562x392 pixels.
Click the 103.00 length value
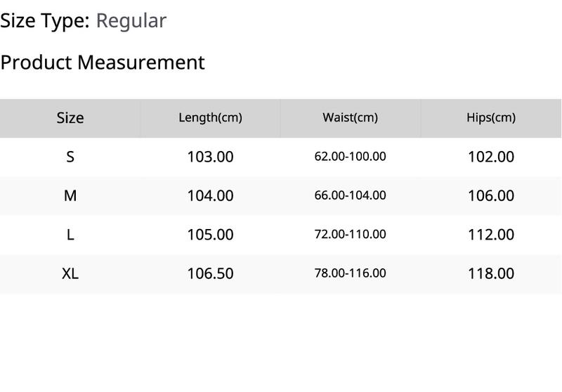tap(210, 157)
